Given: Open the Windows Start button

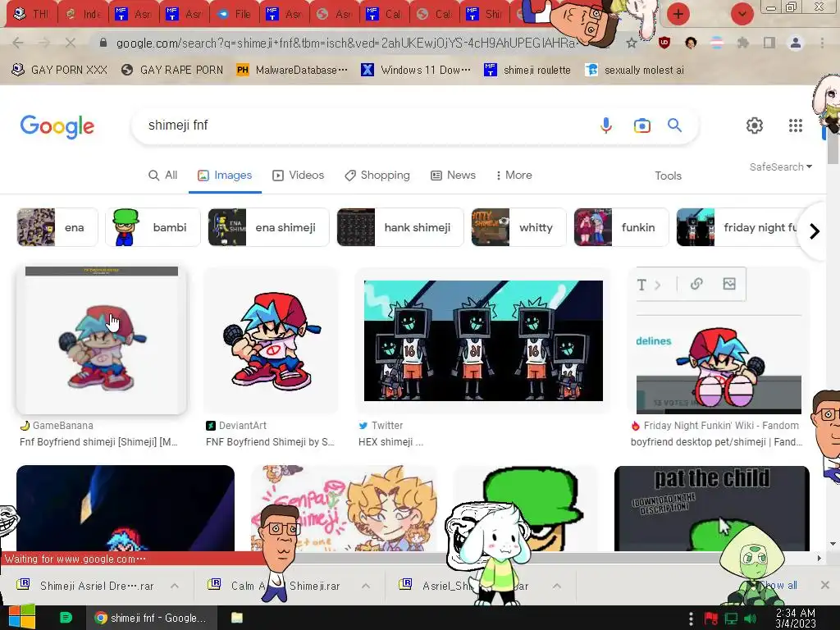Looking at the screenshot, I should pyautogui.click(x=21, y=618).
